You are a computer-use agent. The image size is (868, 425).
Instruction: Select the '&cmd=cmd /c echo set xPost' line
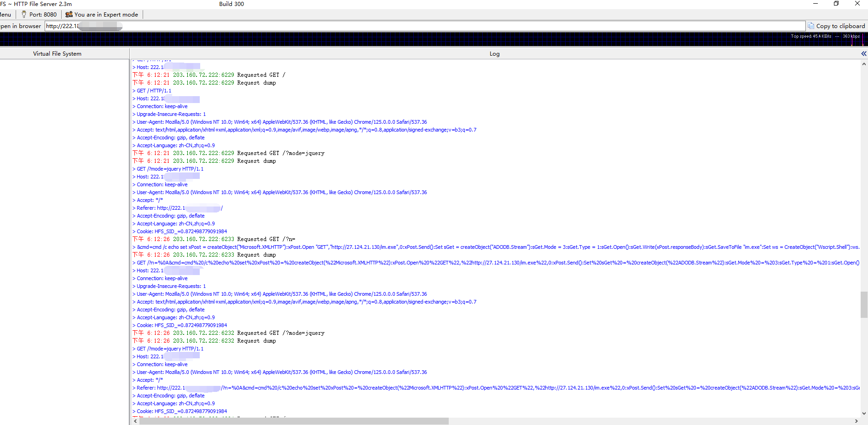[496, 247]
